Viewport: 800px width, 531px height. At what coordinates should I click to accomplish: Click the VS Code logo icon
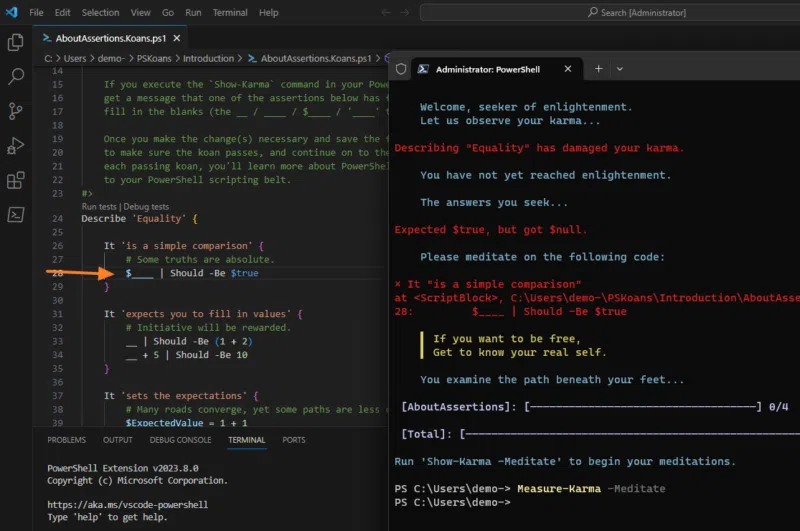12,12
